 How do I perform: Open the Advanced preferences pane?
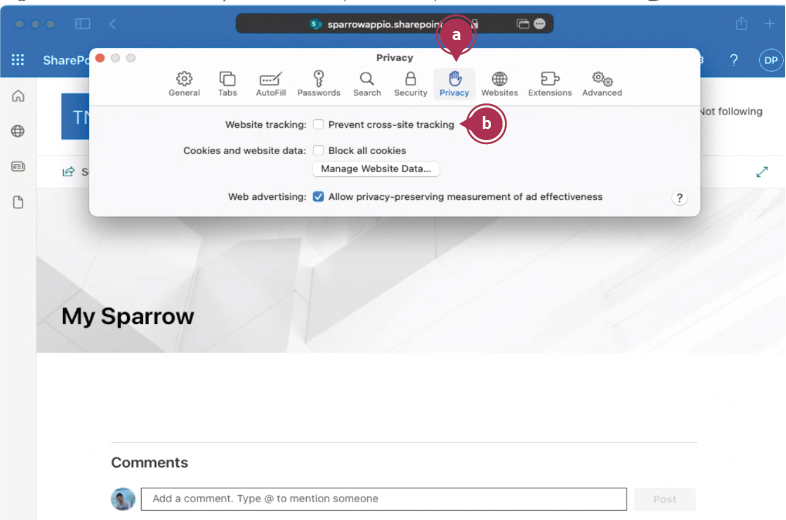pos(602,83)
